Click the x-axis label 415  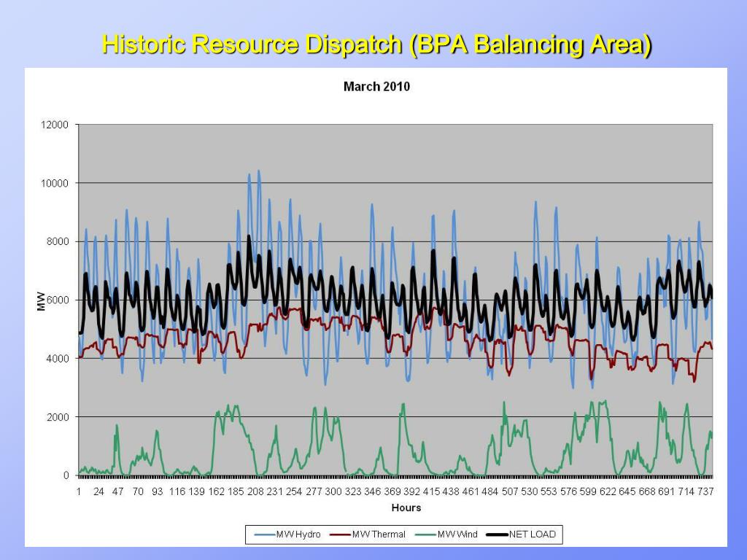(x=432, y=491)
